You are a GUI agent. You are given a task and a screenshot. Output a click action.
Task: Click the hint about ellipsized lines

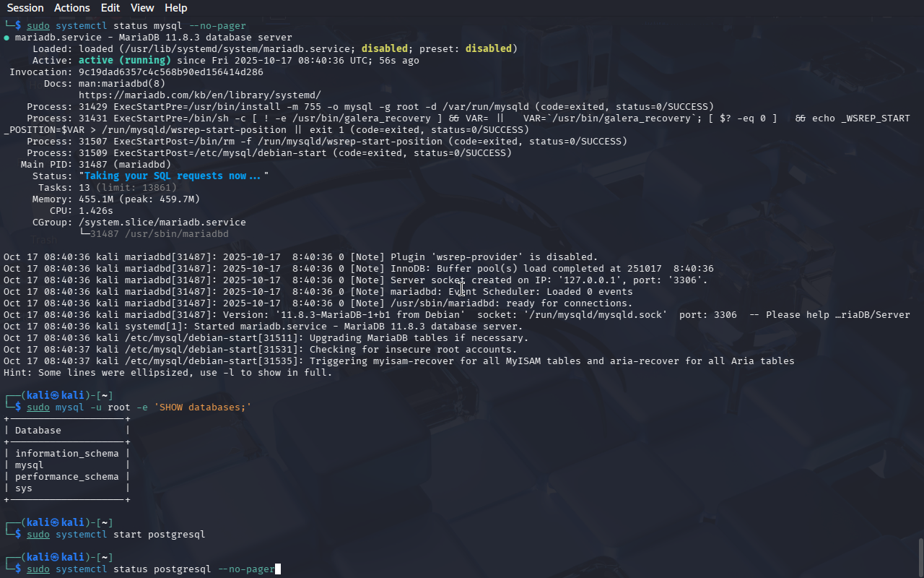167,373
